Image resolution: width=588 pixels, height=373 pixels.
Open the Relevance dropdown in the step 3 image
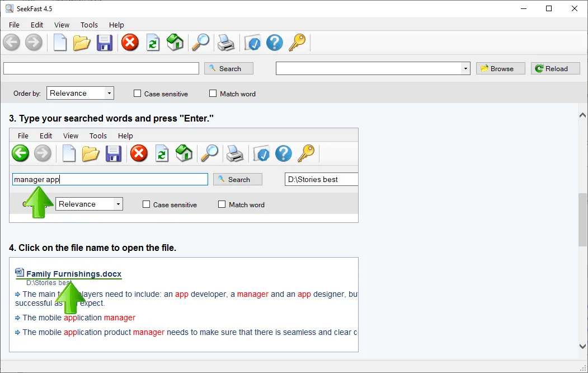[x=90, y=204]
